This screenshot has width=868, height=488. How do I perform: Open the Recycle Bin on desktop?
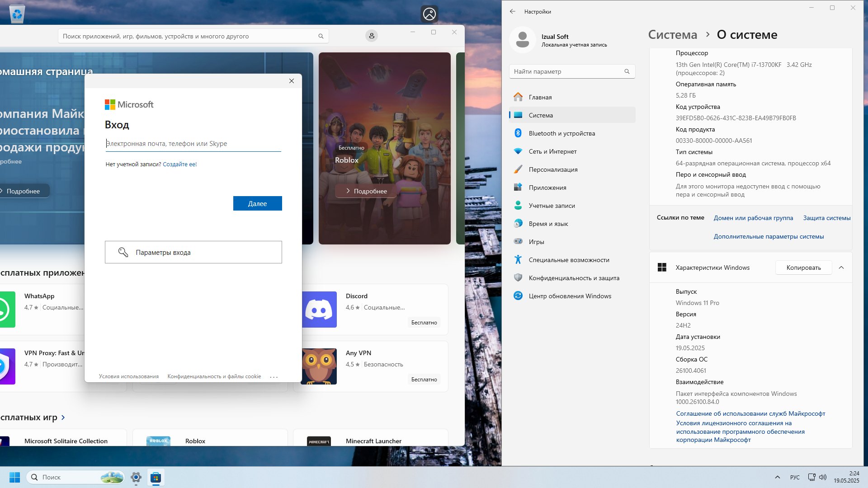[17, 14]
